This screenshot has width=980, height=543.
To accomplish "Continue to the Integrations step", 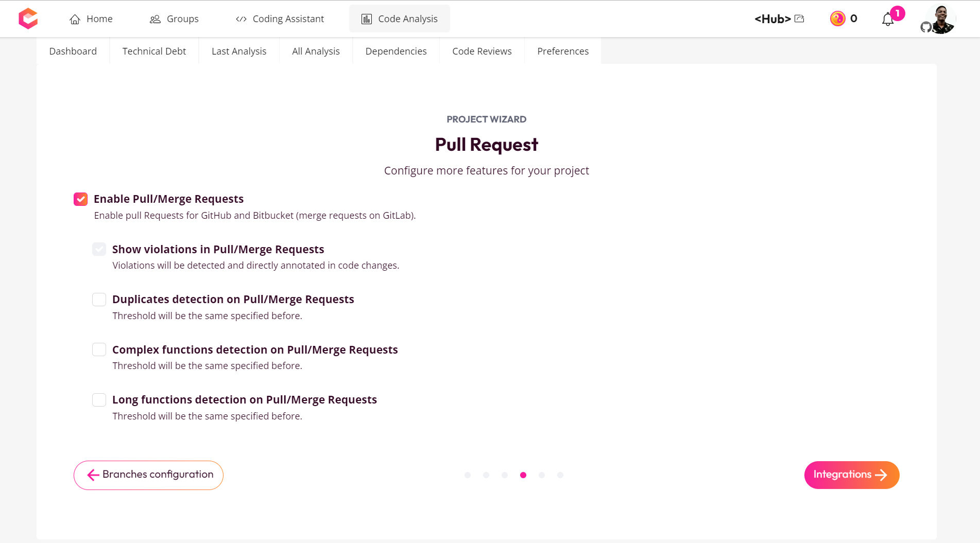I will [851, 475].
